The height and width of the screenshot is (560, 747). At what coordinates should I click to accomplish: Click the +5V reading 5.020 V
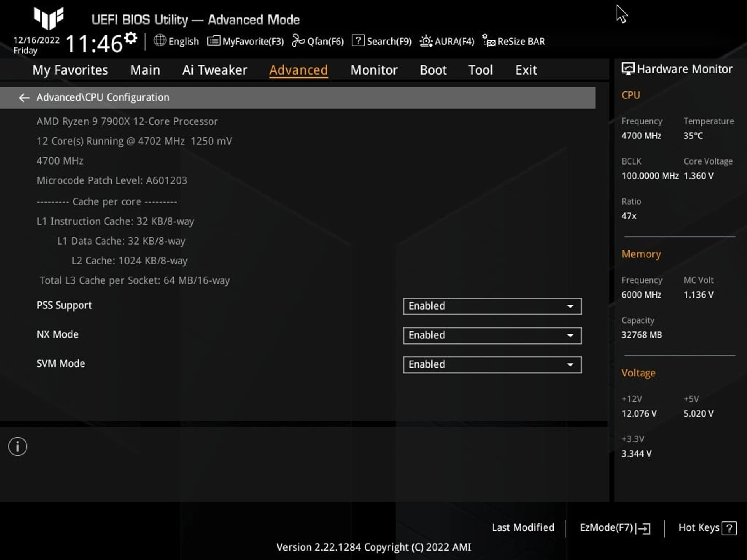699,413
